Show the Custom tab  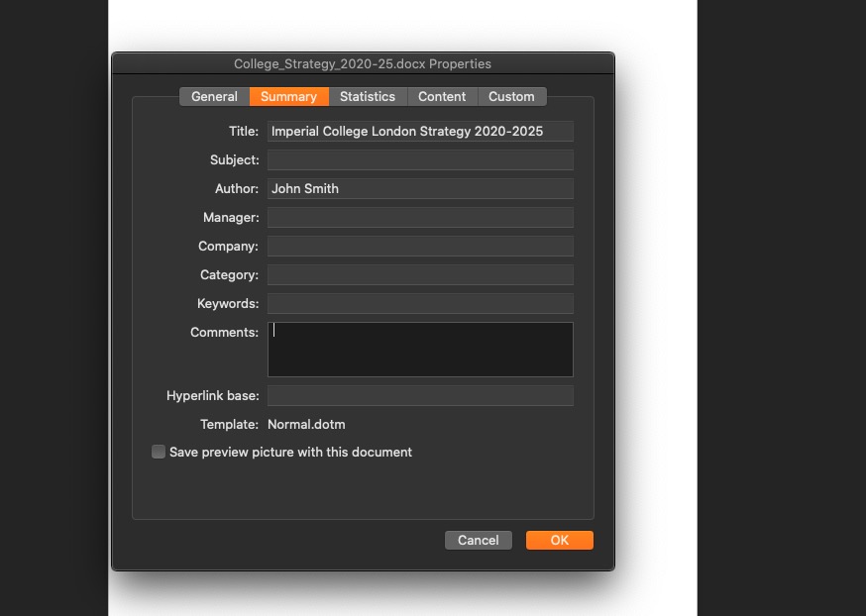[x=511, y=96]
